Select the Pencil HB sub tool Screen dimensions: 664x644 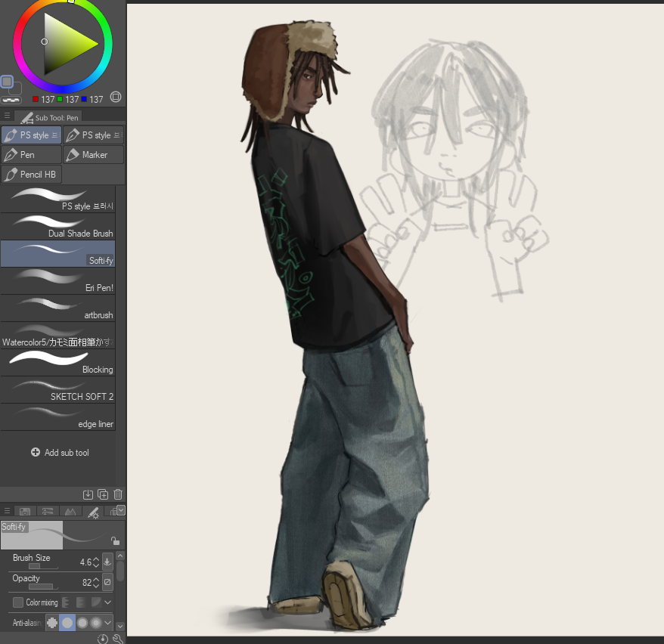(x=32, y=174)
